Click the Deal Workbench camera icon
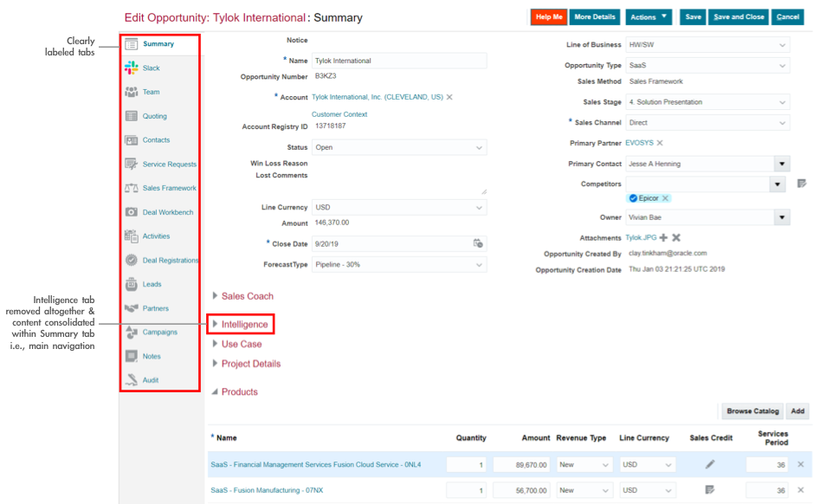Image resolution: width=827 pixels, height=504 pixels. [132, 212]
